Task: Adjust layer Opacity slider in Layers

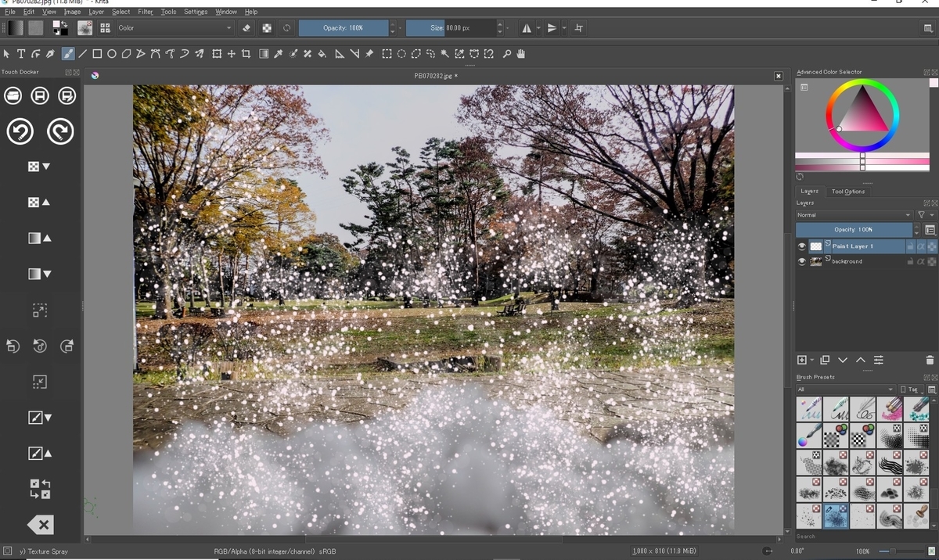Action: [x=854, y=230]
